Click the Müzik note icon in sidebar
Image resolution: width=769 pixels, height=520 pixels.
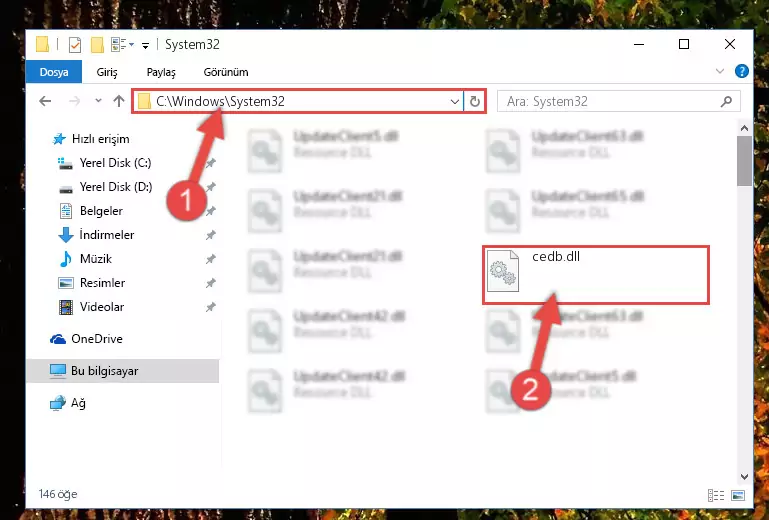tap(65, 259)
